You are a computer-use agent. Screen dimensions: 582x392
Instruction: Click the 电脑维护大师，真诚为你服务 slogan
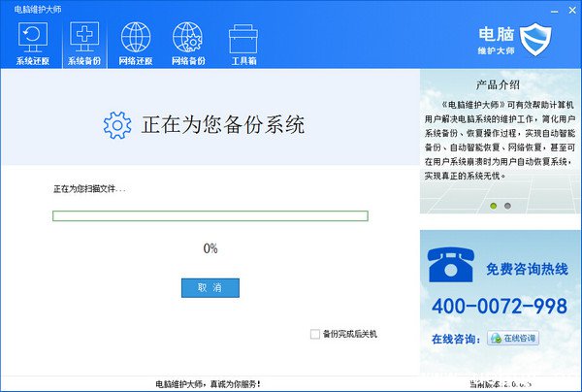point(208,384)
